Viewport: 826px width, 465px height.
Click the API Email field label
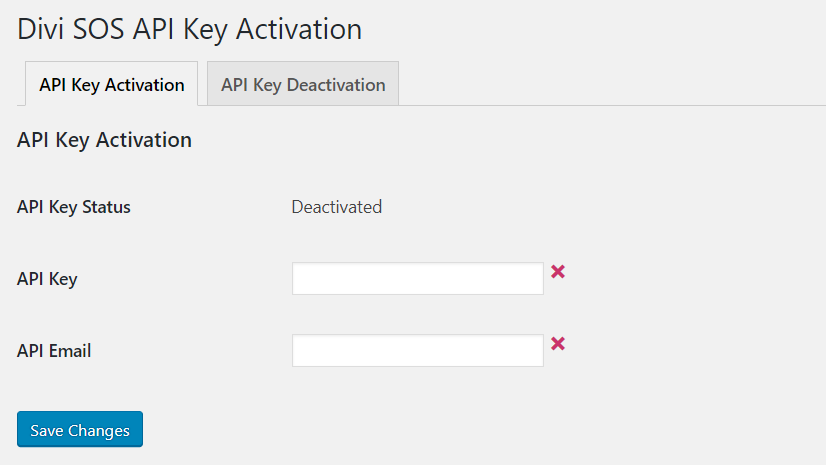pos(55,351)
